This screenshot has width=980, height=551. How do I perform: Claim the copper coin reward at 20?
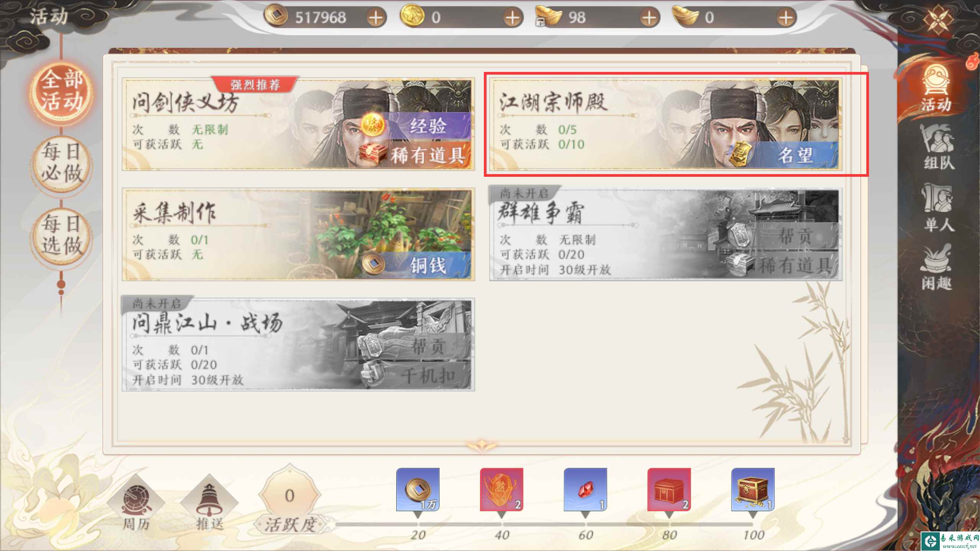coord(418,490)
